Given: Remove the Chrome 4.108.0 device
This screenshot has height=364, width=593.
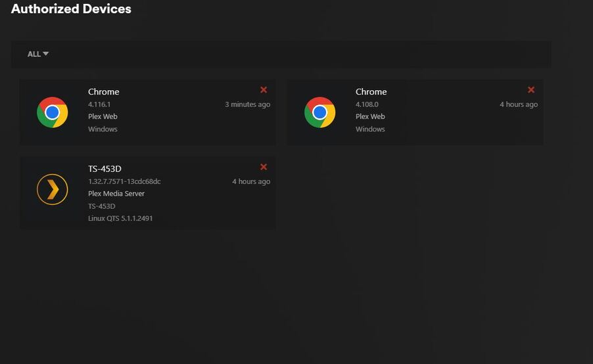Looking at the screenshot, I should pyautogui.click(x=531, y=90).
